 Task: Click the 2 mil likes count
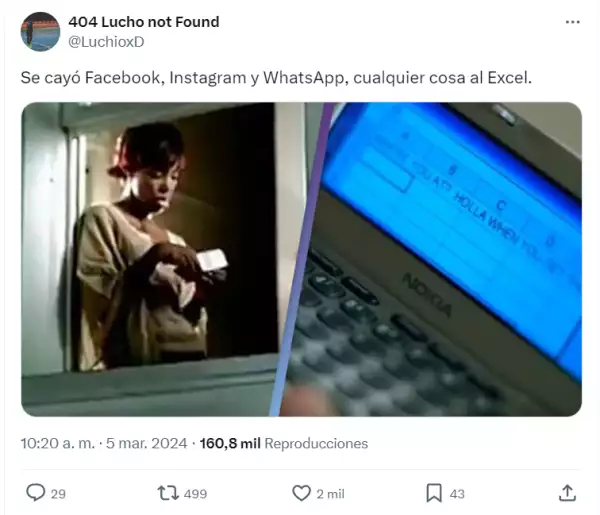(x=330, y=494)
